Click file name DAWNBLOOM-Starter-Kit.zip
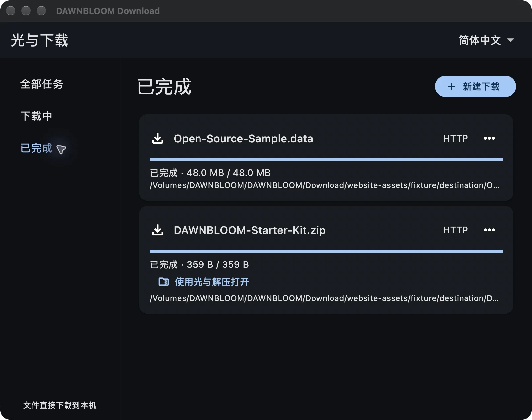 click(249, 230)
